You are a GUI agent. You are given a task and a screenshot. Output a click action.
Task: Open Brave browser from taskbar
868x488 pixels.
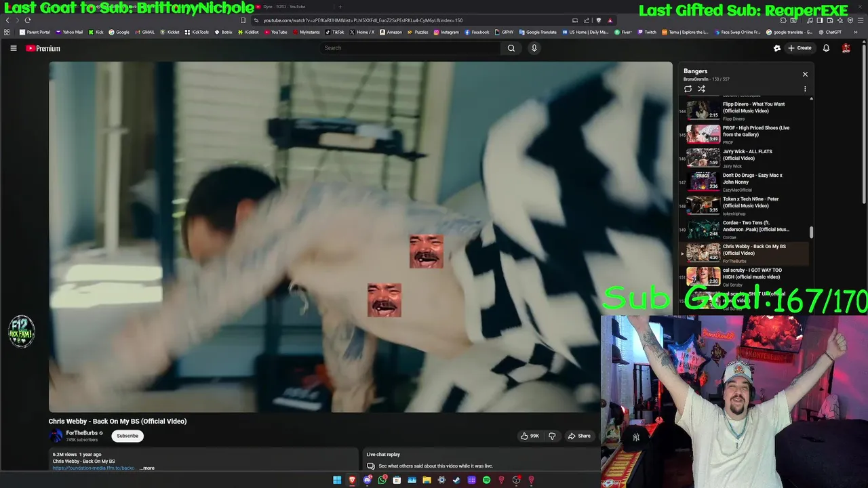pos(352,480)
